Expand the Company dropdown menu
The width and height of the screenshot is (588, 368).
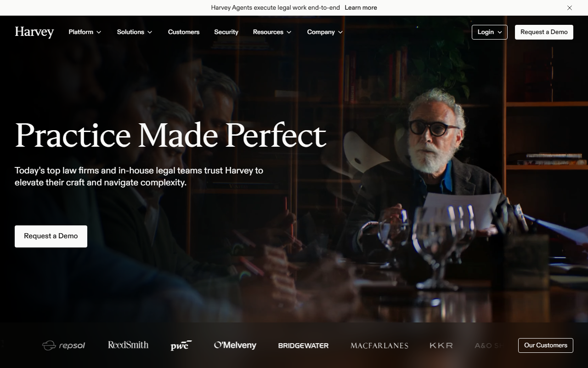pyautogui.click(x=325, y=32)
